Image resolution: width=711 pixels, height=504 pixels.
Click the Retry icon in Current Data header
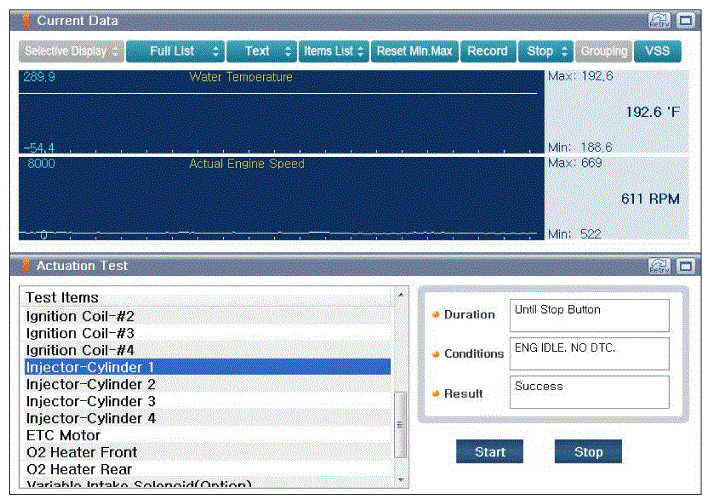point(659,20)
